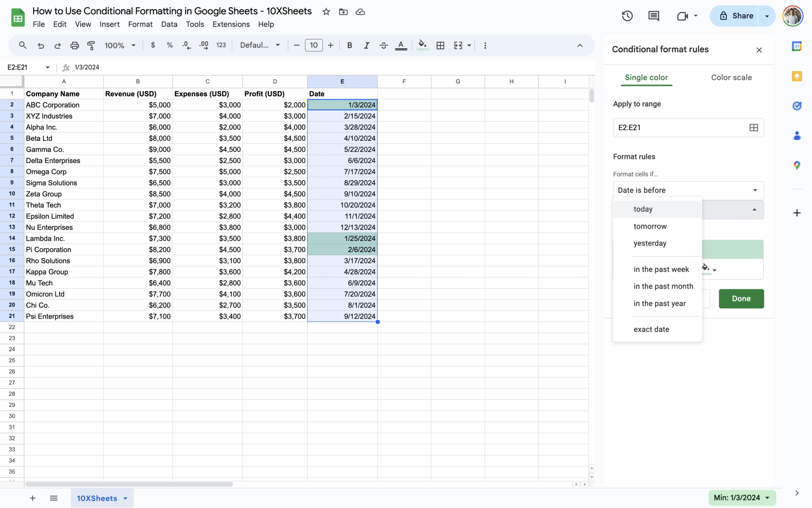This screenshot has width=812, height=508.
Task: Open the Data menu
Action: [169, 24]
